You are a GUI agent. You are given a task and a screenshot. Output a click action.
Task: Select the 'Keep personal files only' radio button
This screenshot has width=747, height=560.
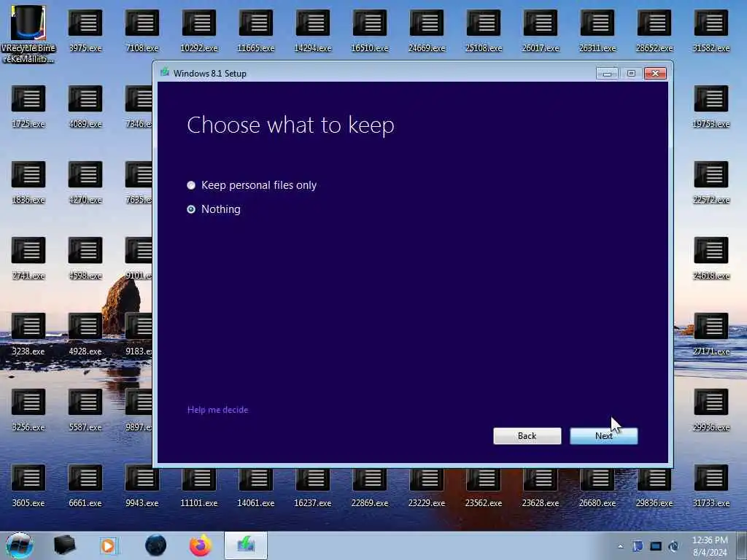(x=191, y=185)
